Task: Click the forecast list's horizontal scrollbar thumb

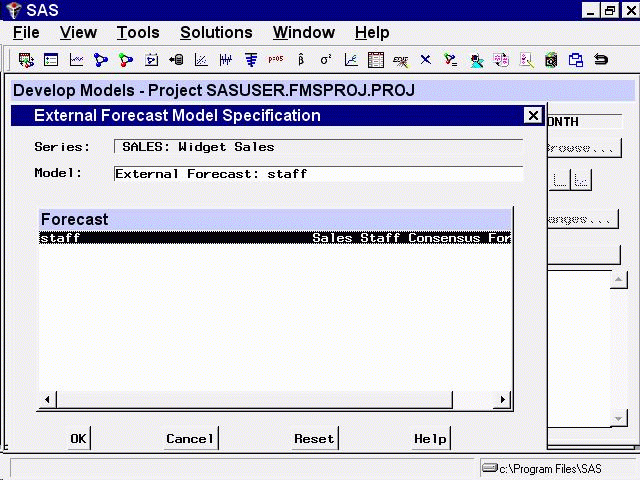Action: click(254, 399)
